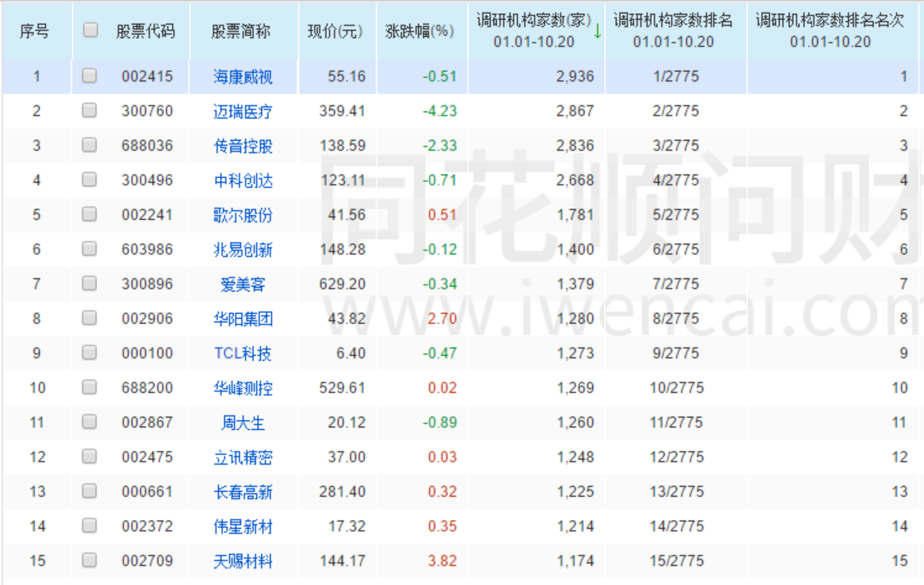Sort by 股票代码 column header
The image size is (924, 585).
tap(146, 31)
